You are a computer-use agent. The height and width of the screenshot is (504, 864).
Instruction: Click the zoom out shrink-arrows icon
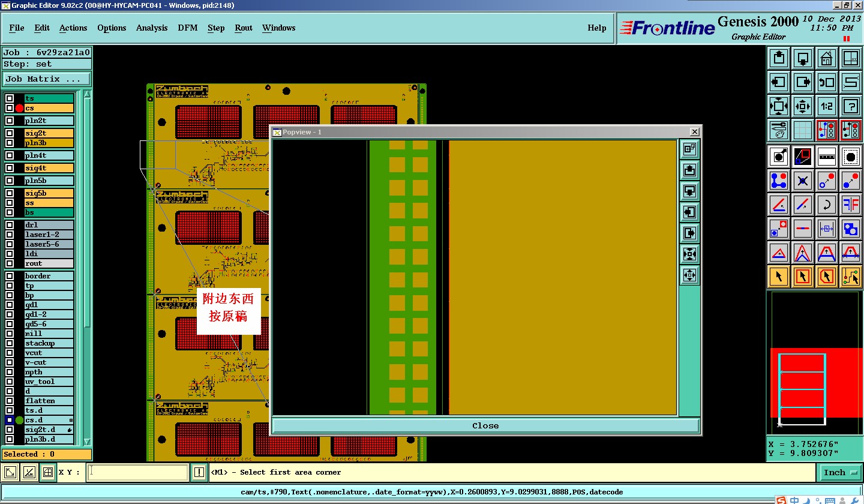(x=803, y=106)
